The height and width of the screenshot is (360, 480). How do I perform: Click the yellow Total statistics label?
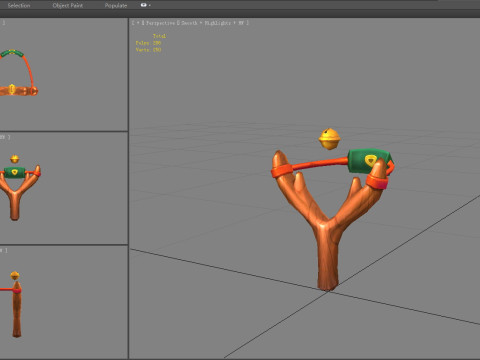coord(159,36)
